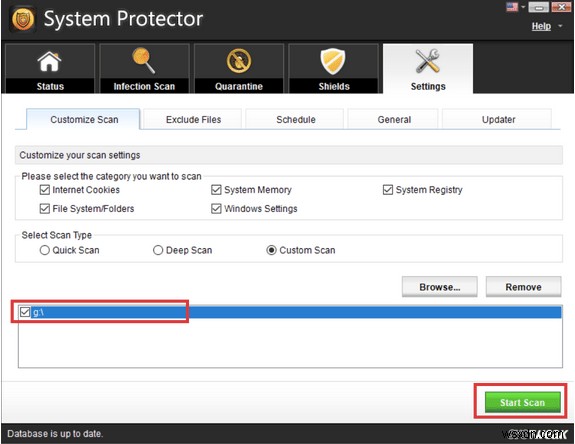Click the Browse... button
Viewport: 575px width, 444px height.
point(439,287)
